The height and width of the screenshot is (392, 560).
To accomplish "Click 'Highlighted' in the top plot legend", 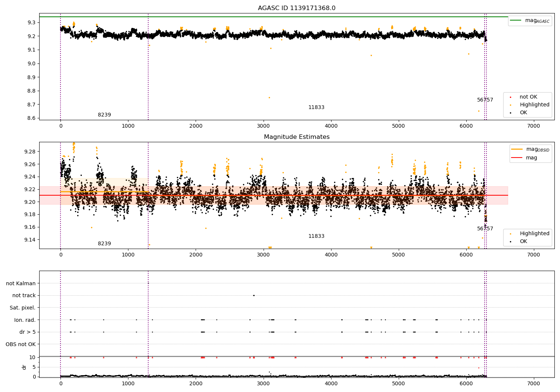I will pyautogui.click(x=535, y=105).
